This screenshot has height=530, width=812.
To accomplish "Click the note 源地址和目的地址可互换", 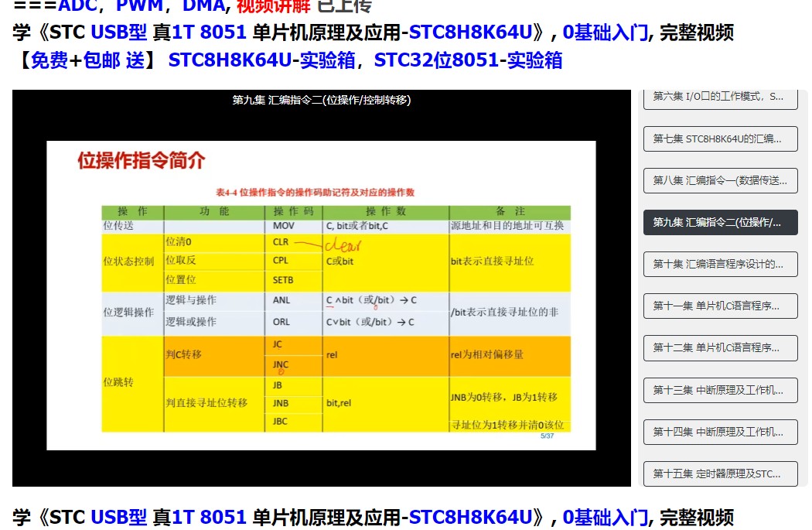I will point(507,226).
